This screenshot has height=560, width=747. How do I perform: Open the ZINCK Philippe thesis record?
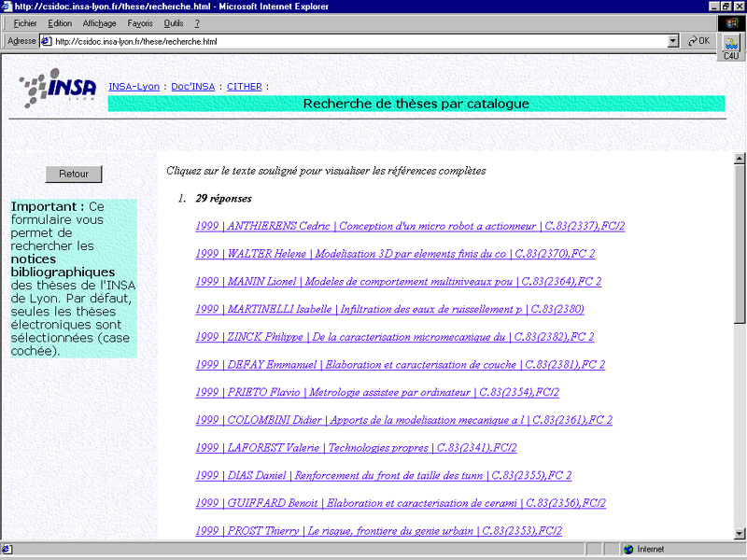pos(394,337)
